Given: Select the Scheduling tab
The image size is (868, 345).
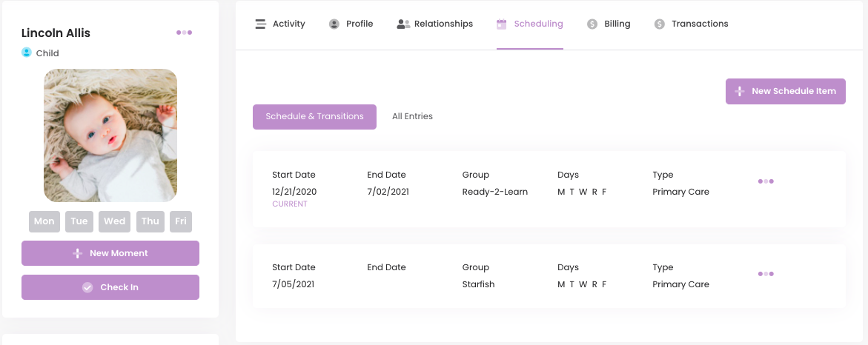Looking at the screenshot, I should pyautogui.click(x=530, y=24).
